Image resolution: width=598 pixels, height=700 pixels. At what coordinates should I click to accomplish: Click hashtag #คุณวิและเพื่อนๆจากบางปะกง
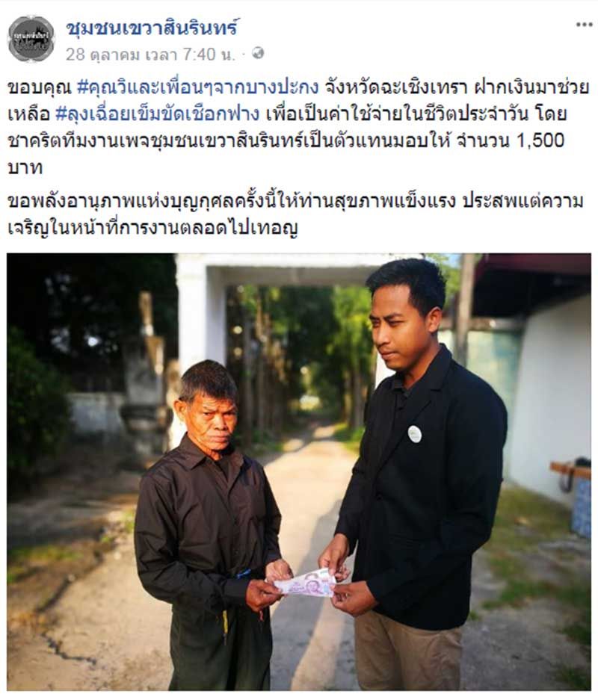198,87
